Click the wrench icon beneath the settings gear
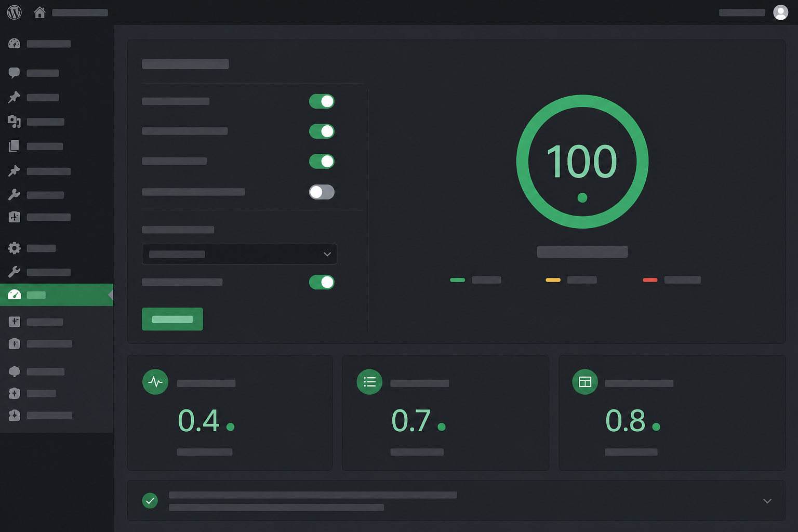This screenshot has height=532, width=798. (x=15, y=272)
